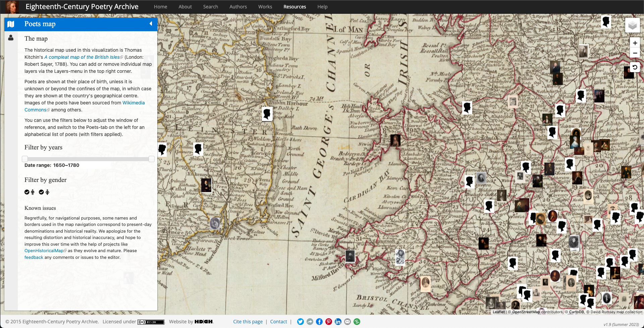This screenshot has width=644, height=328.
Task: Click the end-year handle of date slider
Action: coord(152,159)
